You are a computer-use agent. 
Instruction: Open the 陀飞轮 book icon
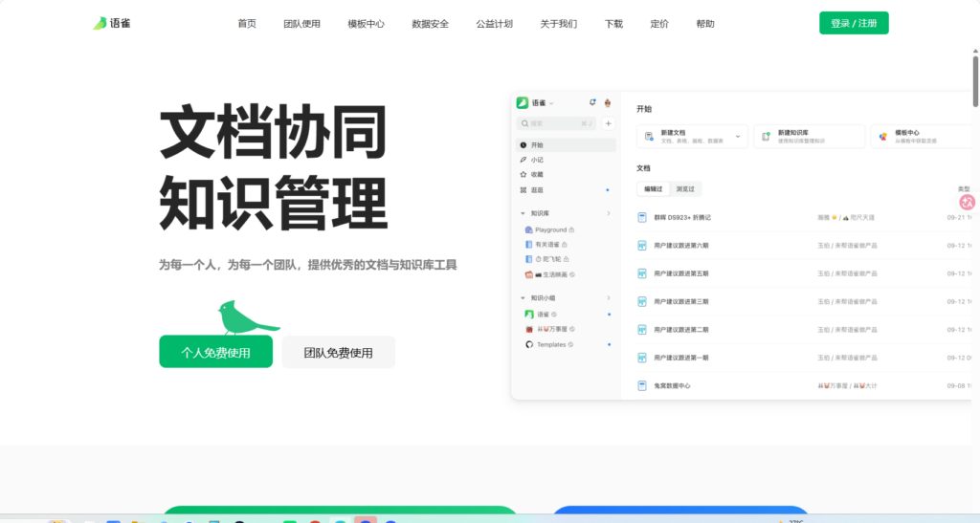[528, 259]
